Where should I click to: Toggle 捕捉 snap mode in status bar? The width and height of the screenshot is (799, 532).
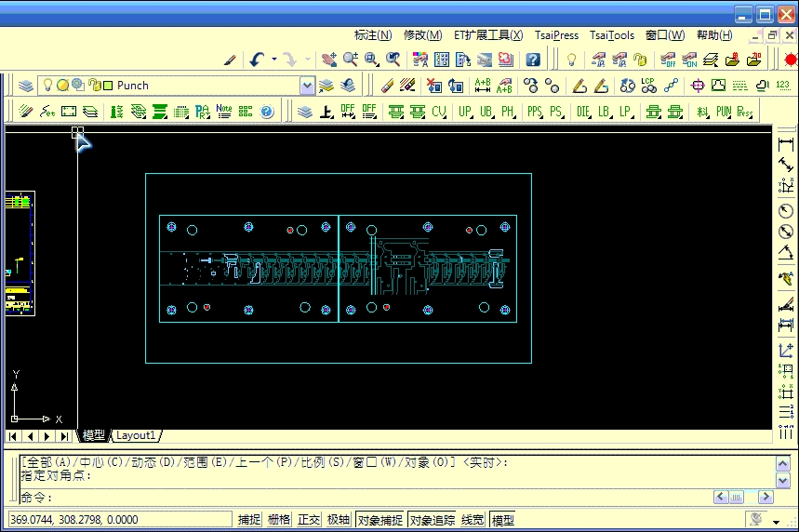249,520
